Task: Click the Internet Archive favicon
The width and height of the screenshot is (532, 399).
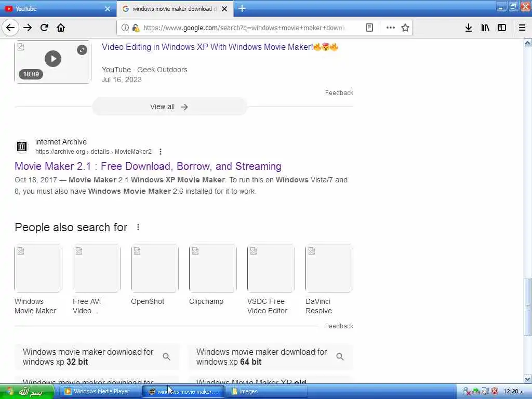Action: pyautogui.click(x=22, y=147)
